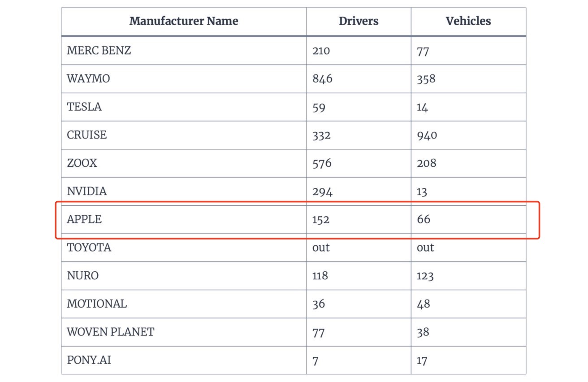Click Zoox's drivers value 576
This screenshot has width=588, height=382.
[x=322, y=163]
